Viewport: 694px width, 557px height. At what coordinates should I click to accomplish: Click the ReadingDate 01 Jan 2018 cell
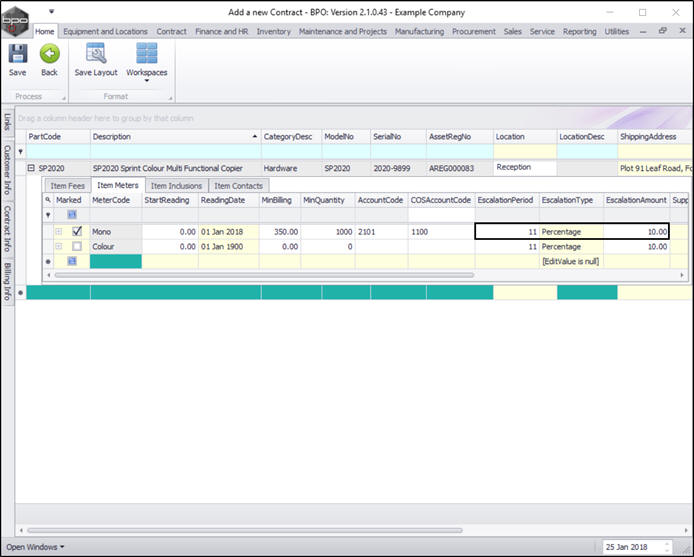tap(228, 232)
